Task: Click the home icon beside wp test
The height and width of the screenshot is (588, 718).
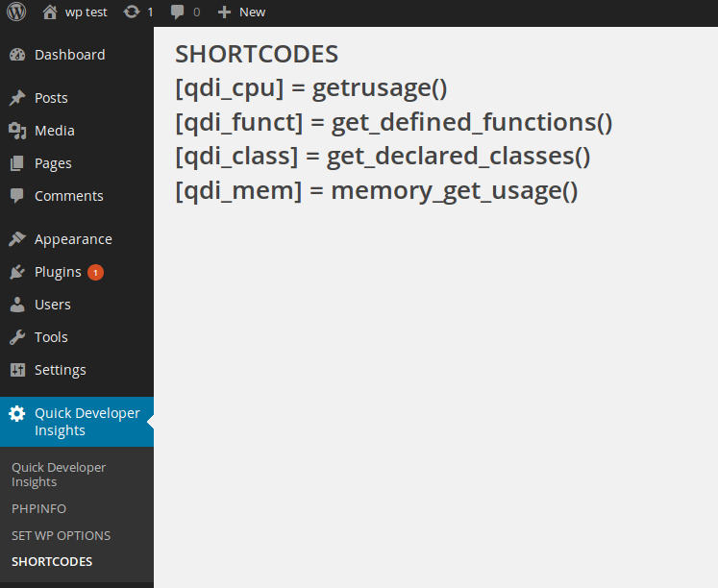Action: [x=50, y=12]
